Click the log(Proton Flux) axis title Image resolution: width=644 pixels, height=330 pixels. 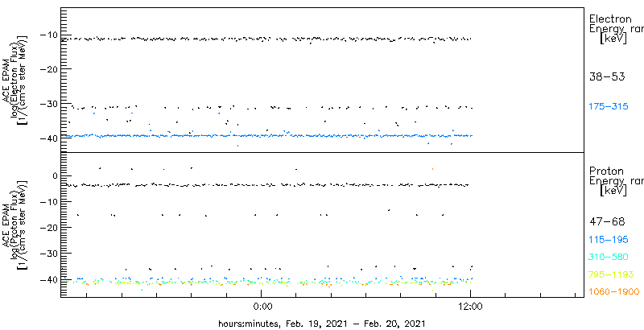14,225
